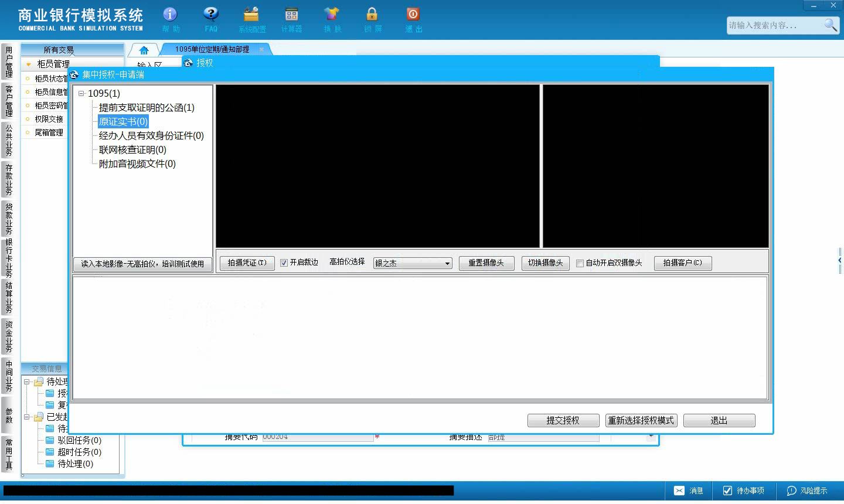Screen dimensions: 844x504
Task: Enable 自动开启双摄像头 checkbox
Action: (x=580, y=263)
